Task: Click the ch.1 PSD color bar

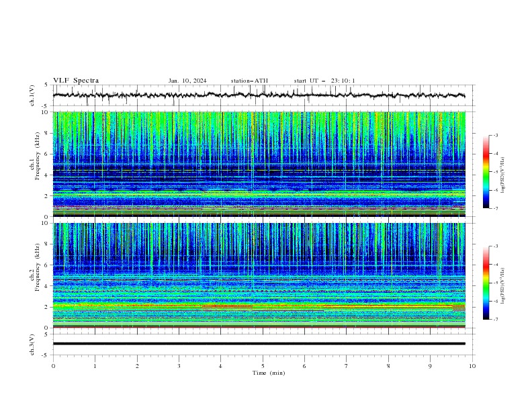Action: coord(486,172)
